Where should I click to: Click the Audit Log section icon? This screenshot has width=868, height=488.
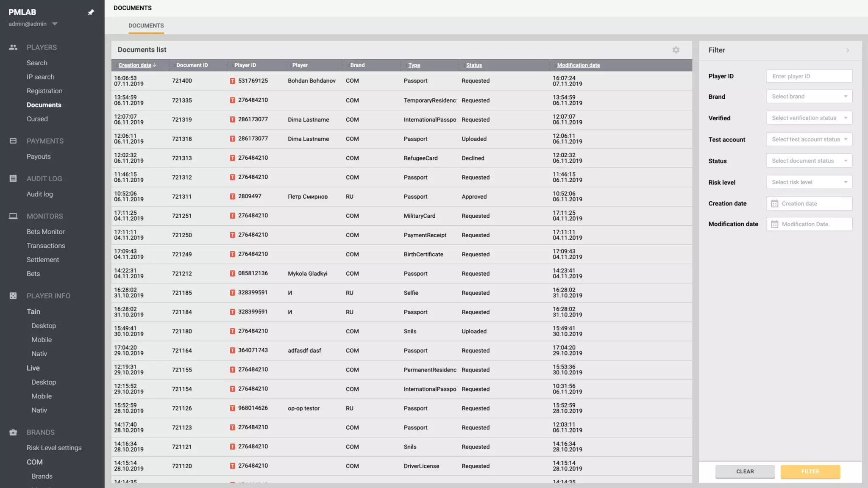[13, 179]
